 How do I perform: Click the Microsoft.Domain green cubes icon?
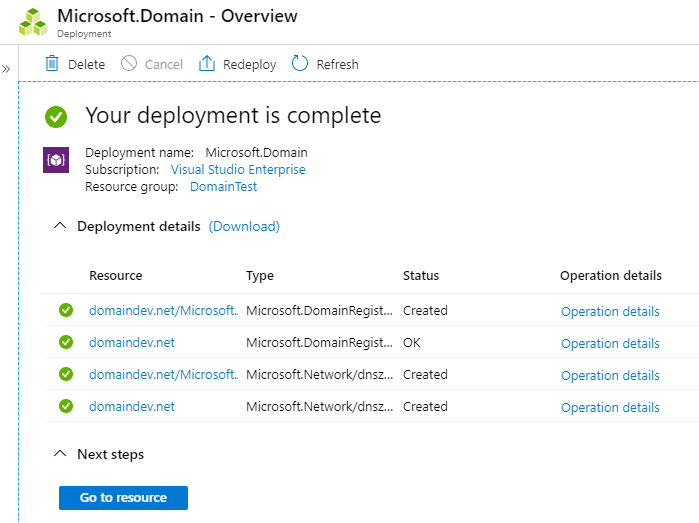click(33, 23)
